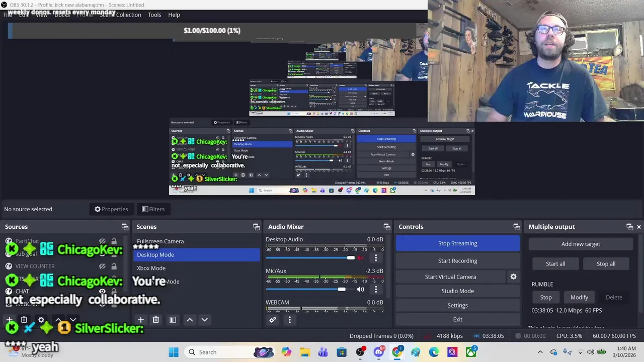Click the Stop Streaming button
Screen dimensions: 644x362
(x=457, y=243)
